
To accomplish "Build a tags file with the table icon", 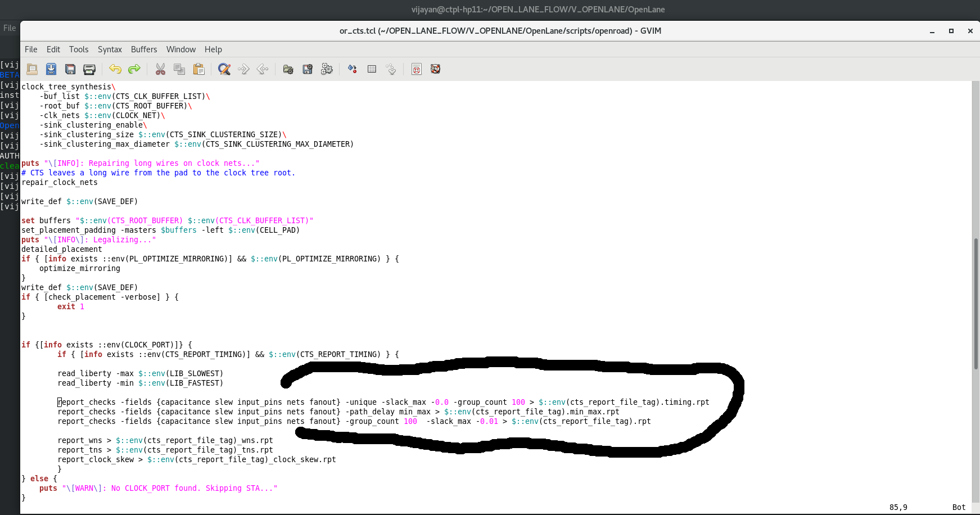I will (372, 69).
